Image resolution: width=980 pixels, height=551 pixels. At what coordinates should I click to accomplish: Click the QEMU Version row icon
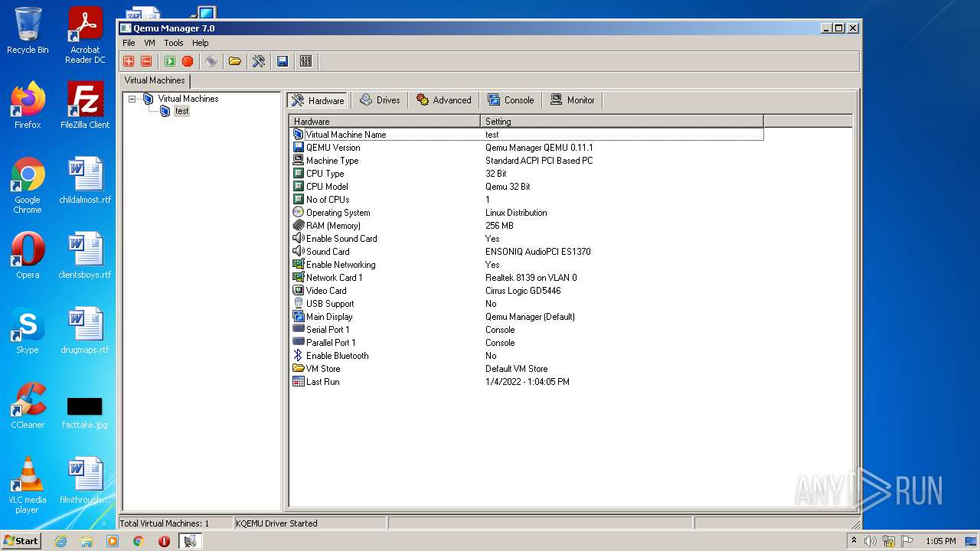tap(299, 148)
